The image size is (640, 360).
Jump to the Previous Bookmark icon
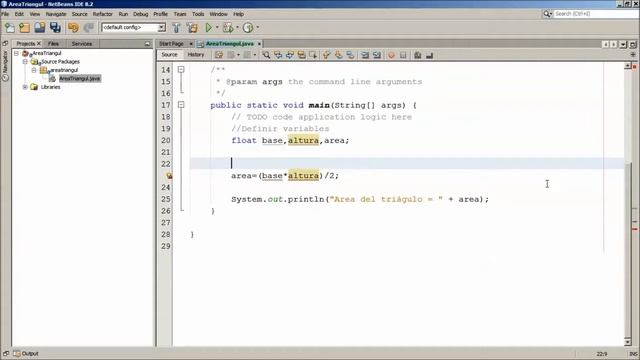(327, 55)
